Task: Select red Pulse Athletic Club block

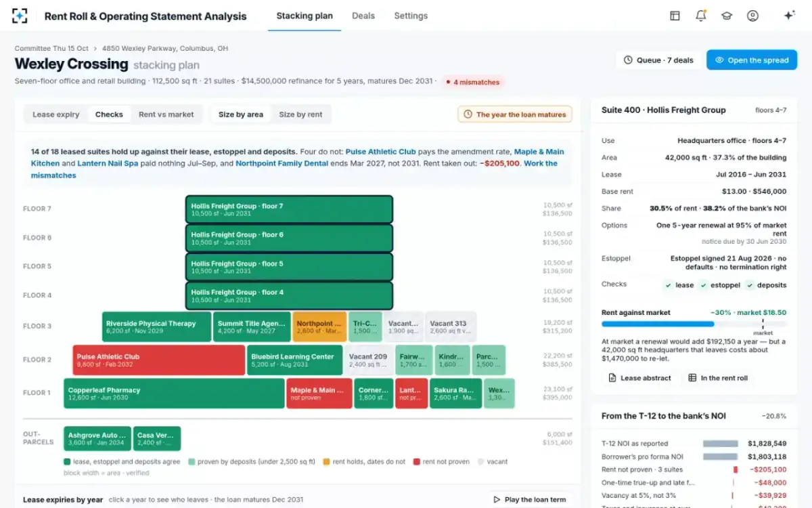Action: tap(159, 360)
